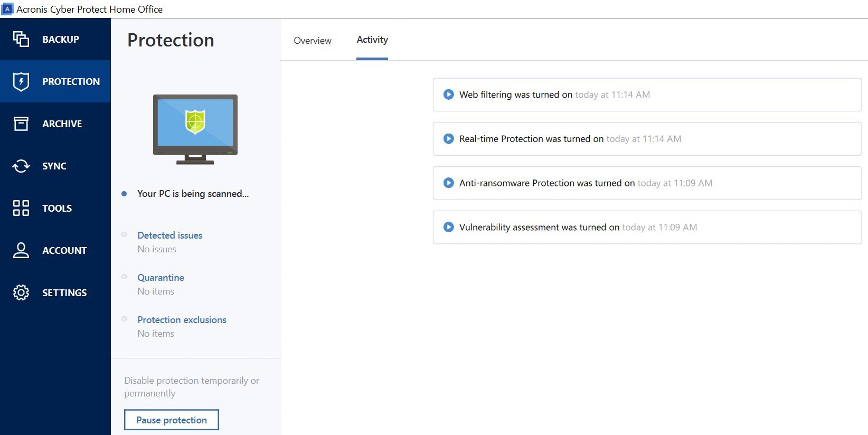Open the Archive box icon
Viewport: 868px width, 435px height.
pyautogui.click(x=21, y=124)
